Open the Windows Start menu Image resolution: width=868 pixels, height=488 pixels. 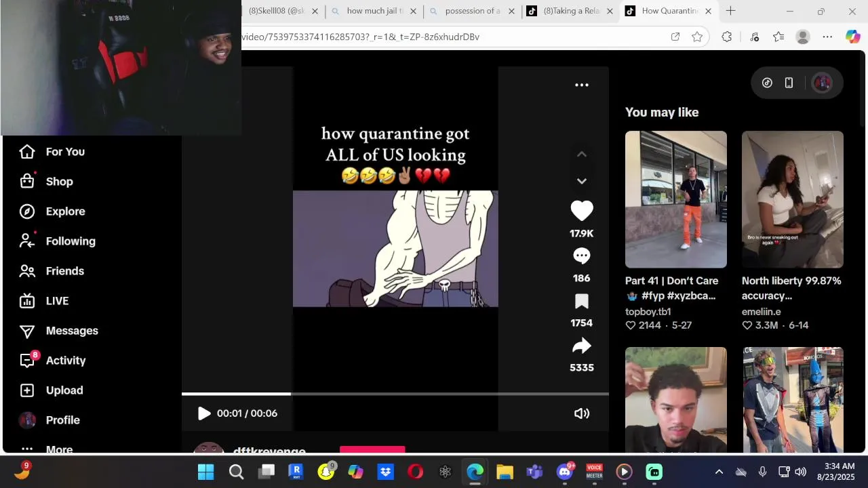pyautogui.click(x=206, y=472)
